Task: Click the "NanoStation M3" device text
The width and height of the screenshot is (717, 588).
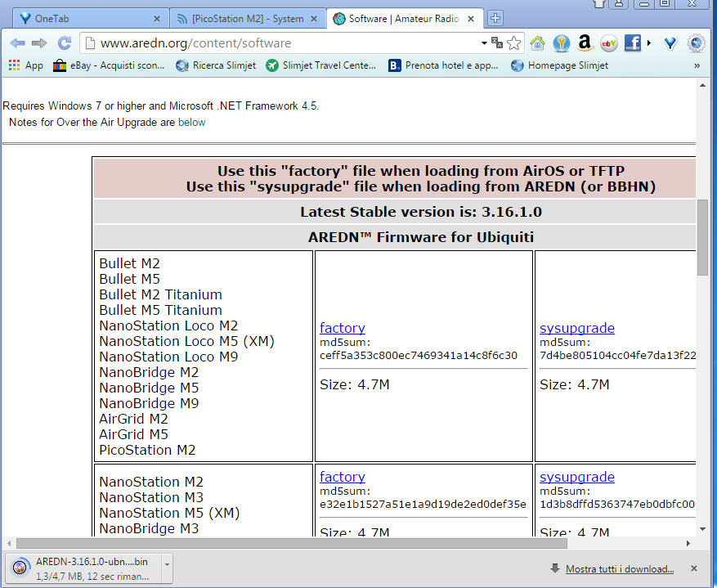Action: (x=151, y=497)
